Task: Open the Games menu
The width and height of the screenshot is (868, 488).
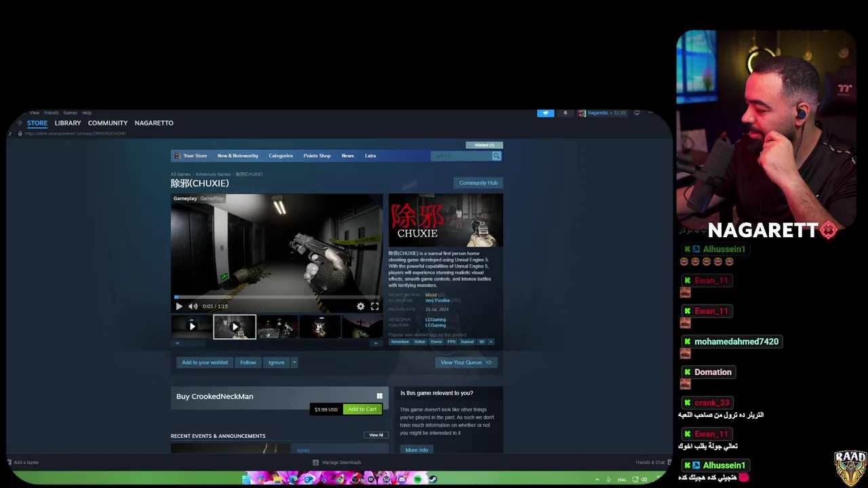Action: (x=71, y=113)
